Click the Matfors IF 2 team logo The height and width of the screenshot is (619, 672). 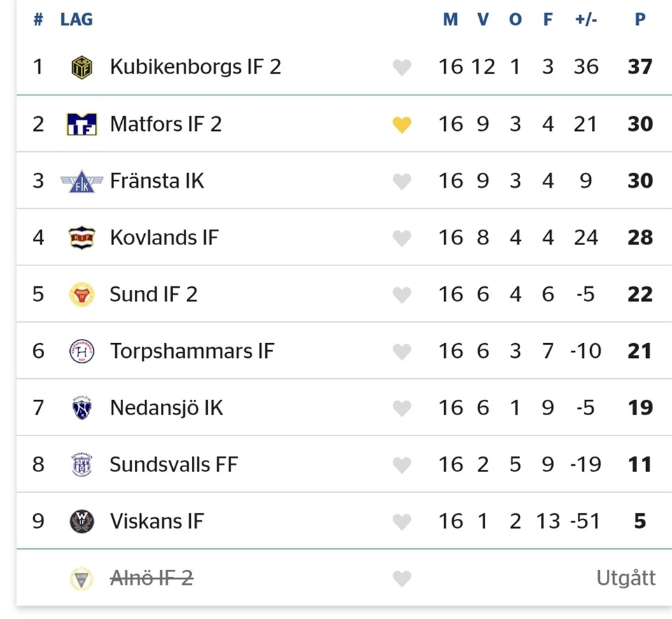[82, 124]
